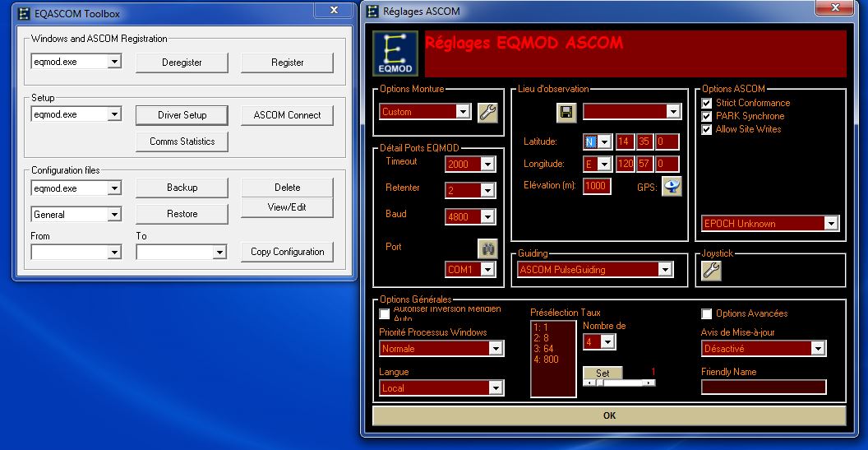The width and height of the screenshot is (868, 450).
Task: Open the Baud 4800 dropdown
Action: (487, 217)
